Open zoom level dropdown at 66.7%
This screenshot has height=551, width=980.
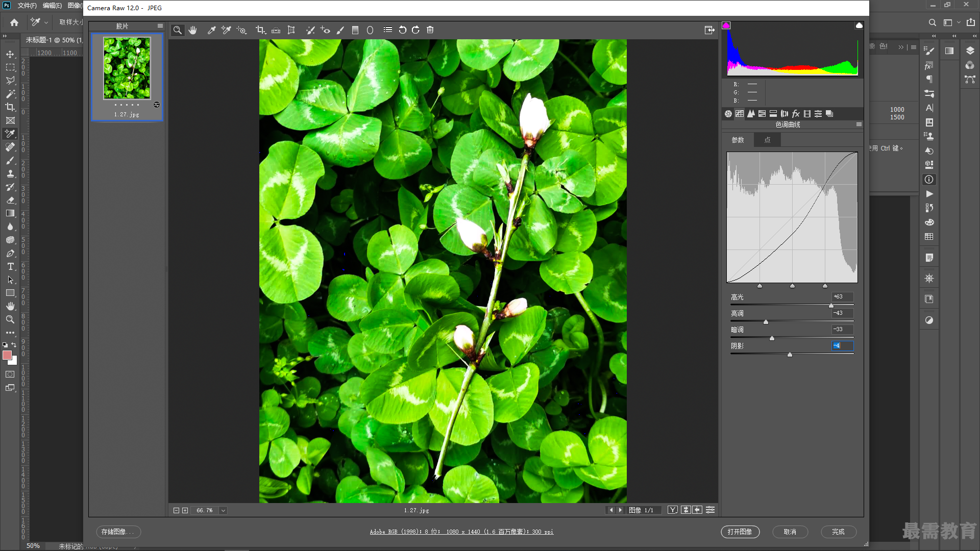(x=223, y=510)
